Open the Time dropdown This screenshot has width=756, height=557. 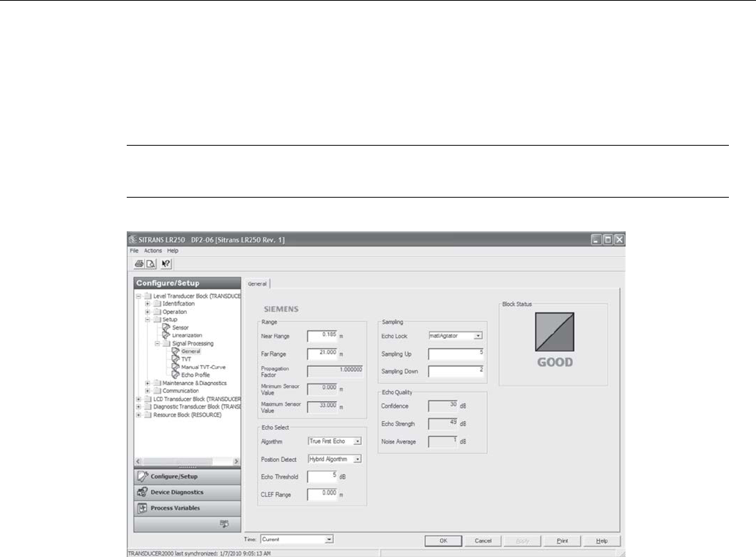(329, 539)
